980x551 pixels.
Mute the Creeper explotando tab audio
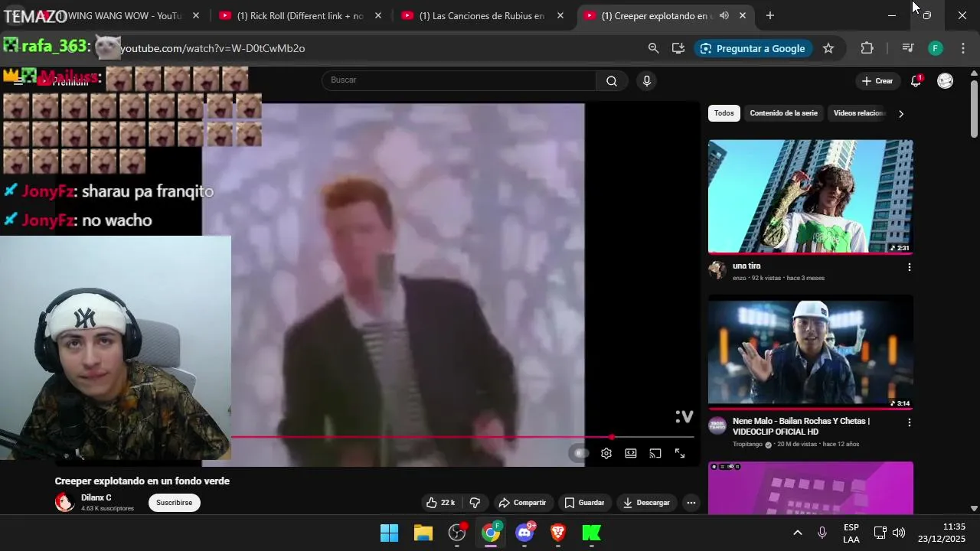click(724, 15)
